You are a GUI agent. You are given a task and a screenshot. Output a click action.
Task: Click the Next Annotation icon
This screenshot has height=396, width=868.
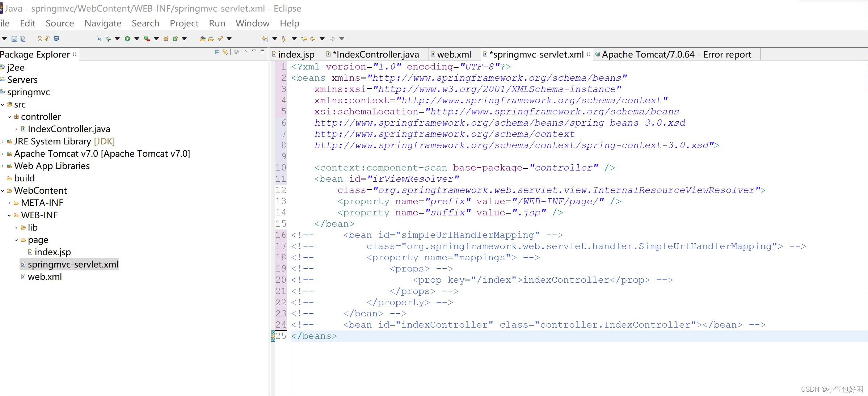265,39
